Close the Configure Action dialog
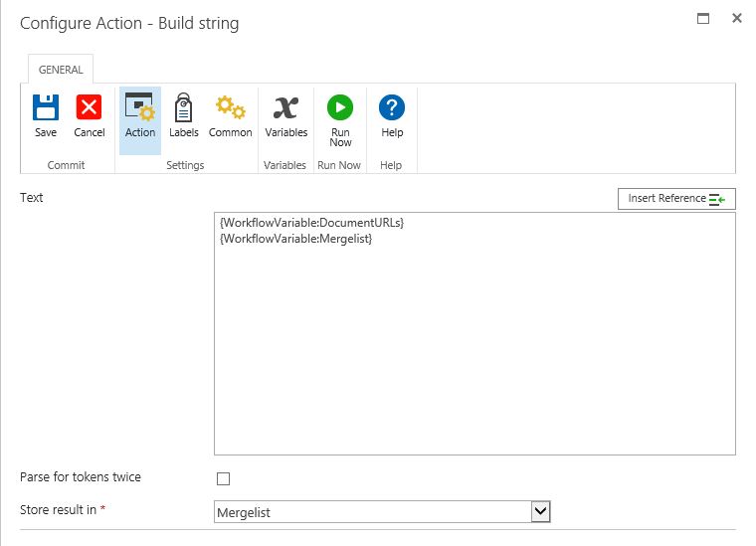Viewport: 756px width, 546px height. click(x=737, y=18)
